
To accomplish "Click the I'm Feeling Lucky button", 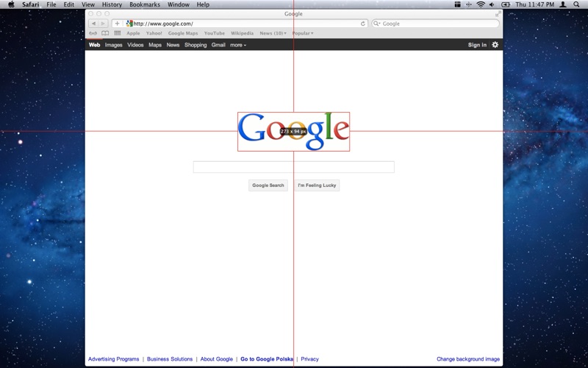I will click(x=317, y=185).
